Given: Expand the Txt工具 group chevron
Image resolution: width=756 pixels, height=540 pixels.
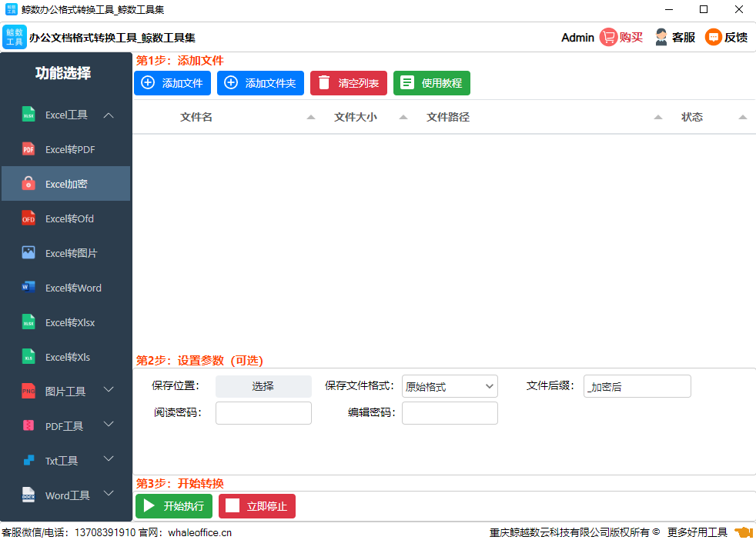Looking at the screenshot, I should [x=109, y=458].
